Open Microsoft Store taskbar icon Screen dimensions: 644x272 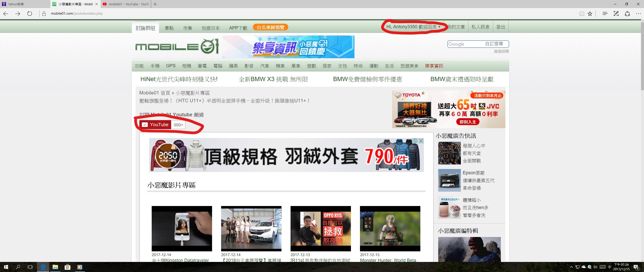click(x=67, y=267)
